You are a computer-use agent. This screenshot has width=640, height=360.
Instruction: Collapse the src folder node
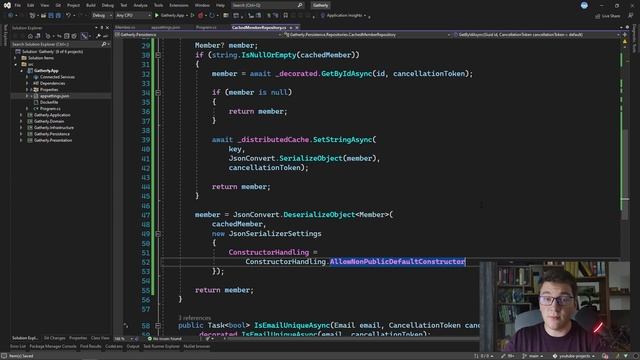pyautogui.click(x=16, y=64)
